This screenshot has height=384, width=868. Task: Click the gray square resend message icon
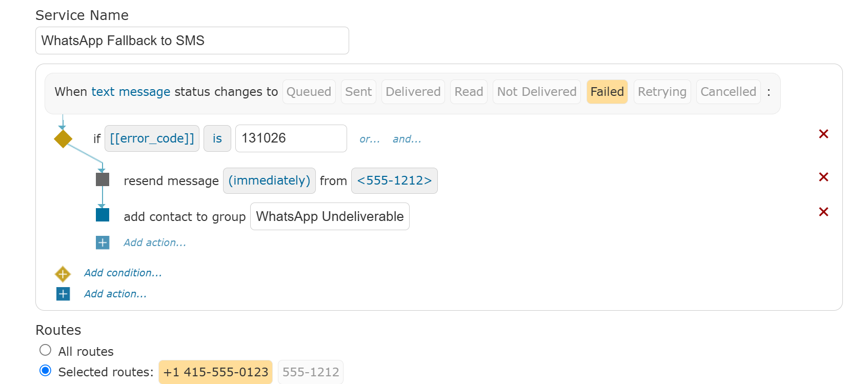point(103,179)
